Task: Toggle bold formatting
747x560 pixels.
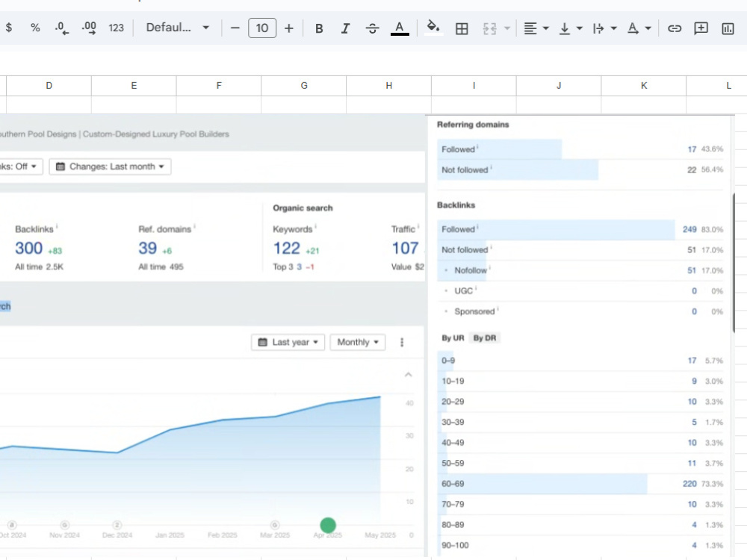Action: pyautogui.click(x=319, y=28)
